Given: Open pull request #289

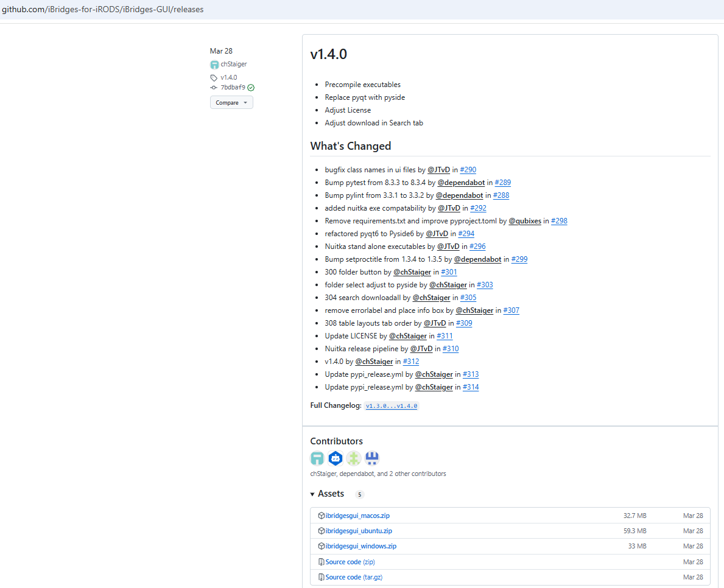Looking at the screenshot, I should coord(502,183).
